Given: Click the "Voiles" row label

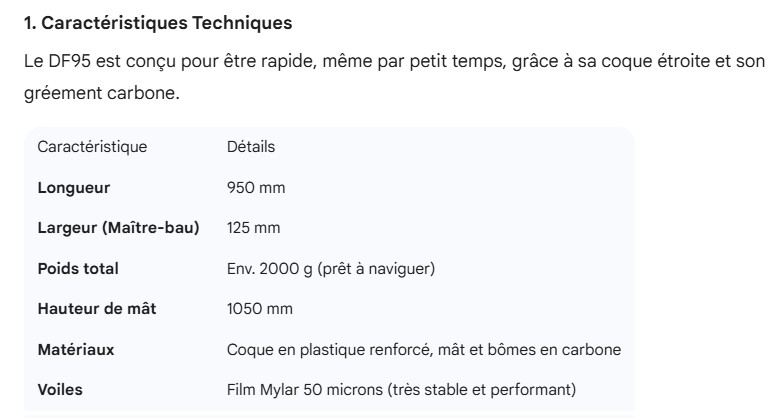Looking at the screenshot, I should (59, 390).
